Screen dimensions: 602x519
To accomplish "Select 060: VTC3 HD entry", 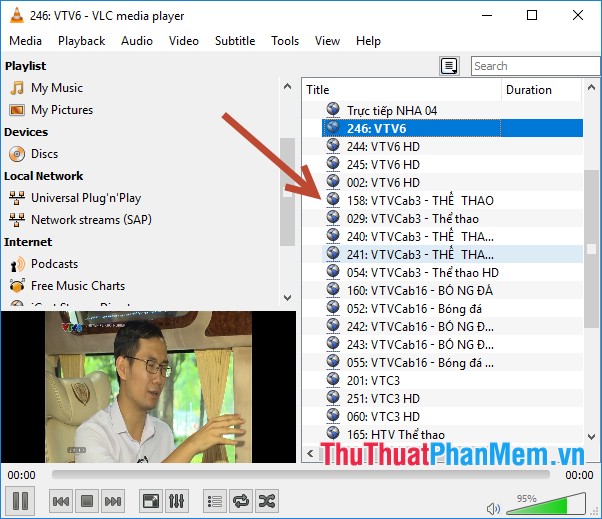I will click(383, 417).
